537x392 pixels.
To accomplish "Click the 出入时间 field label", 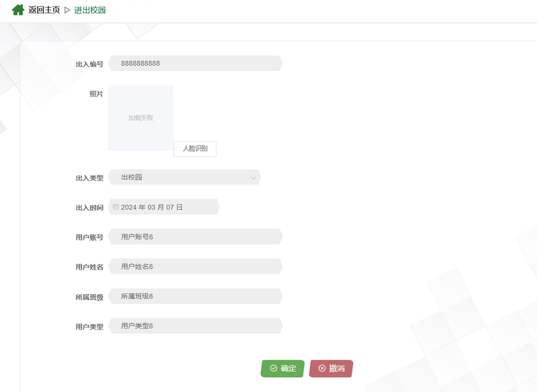I will pos(89,208).
